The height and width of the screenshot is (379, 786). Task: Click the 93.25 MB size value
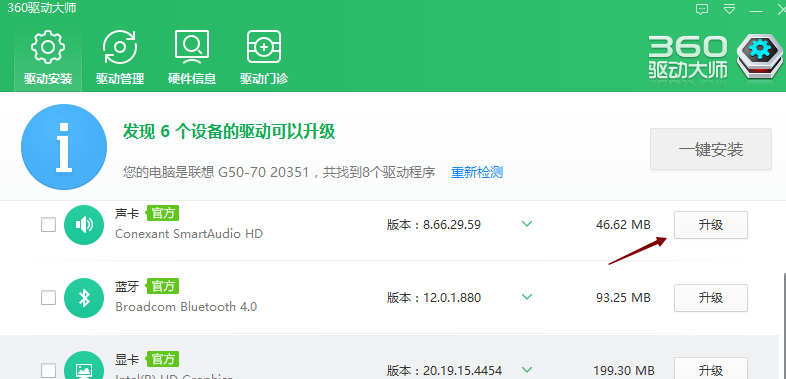(623, 298)
